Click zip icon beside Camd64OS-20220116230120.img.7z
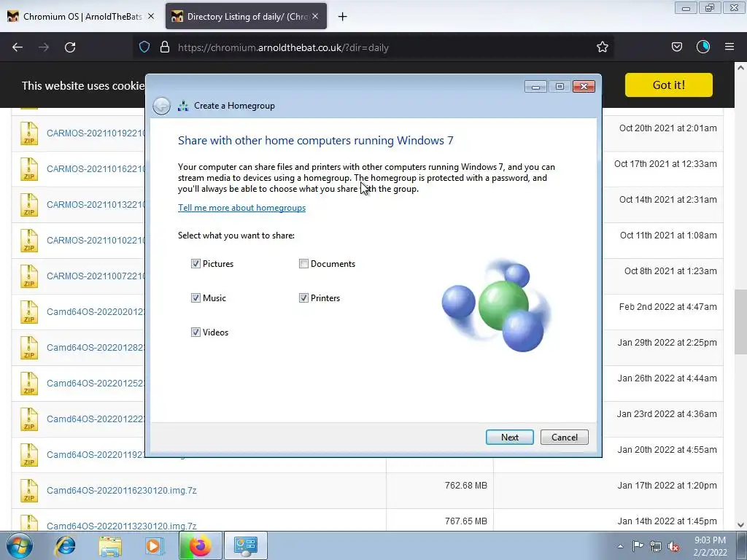The height and width of the screenshot is (560, 747). coord(29,491)
